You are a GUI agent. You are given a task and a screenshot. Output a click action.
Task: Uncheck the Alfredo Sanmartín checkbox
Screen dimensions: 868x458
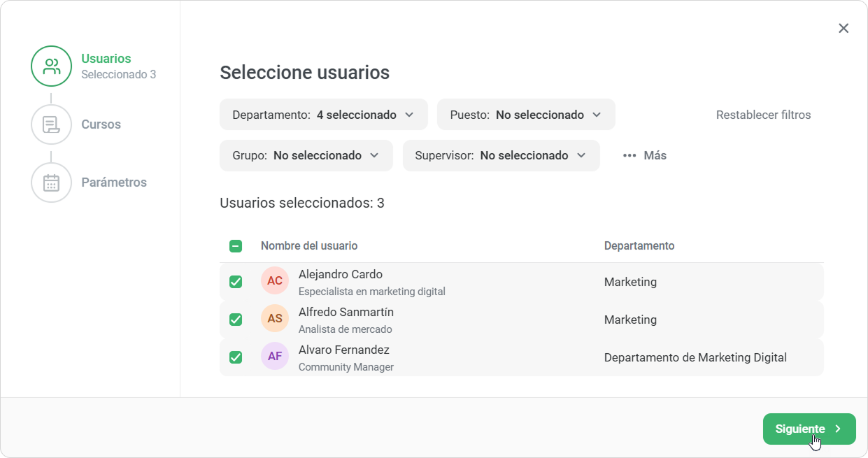(236, 320)
